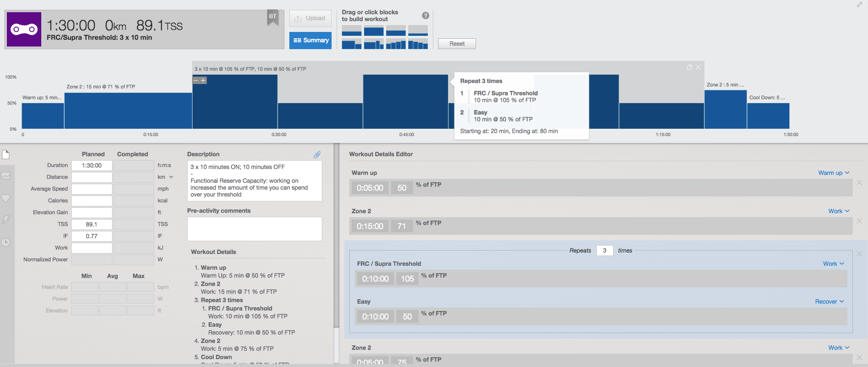Viewport: 868px width, 367px height.
Task: Open first Zone 2 Work type dropdown
Action: [839, 211]
